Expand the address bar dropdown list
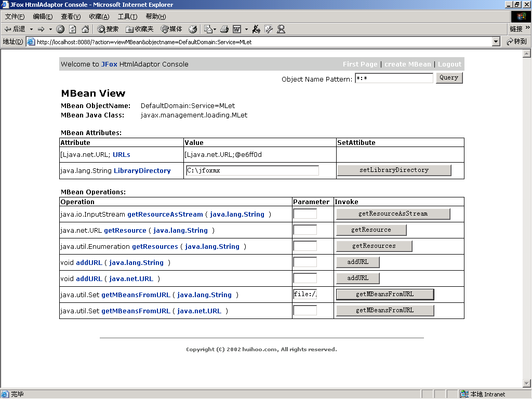Image resolution: width=532 pixels, height=399 pixels. pos(496,42)
